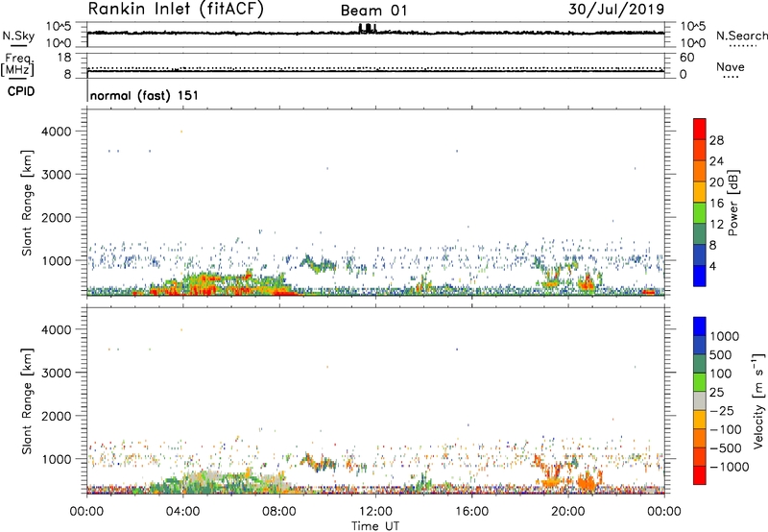This screenshot has width=768, height=532.
Task: Click the '12' power colorbar tick value
Action: click(x=716, y=225)
